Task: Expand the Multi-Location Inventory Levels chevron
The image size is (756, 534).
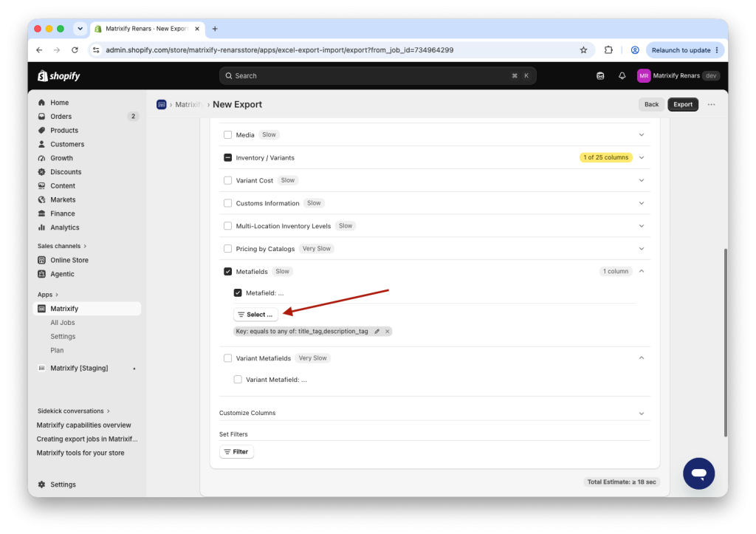Action: (x=642, y=226)
